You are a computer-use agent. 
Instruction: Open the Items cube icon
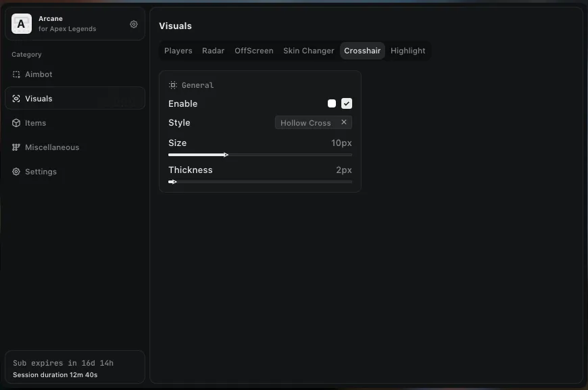(x=15, y=123)
